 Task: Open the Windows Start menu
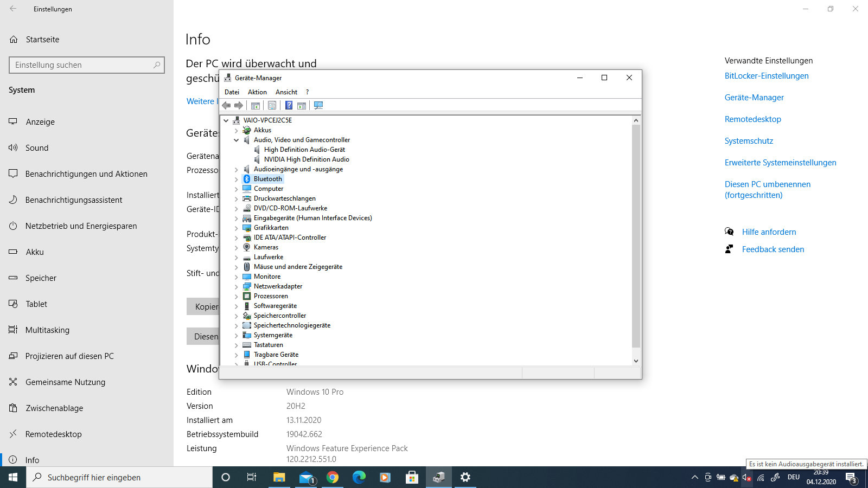tap(13, 477)
